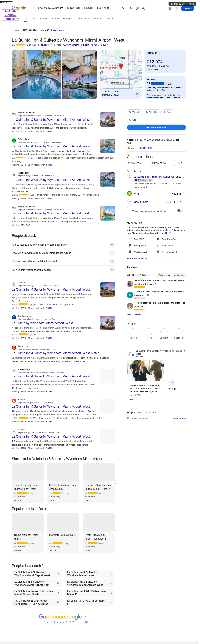Switch to the Maps tab
The height and width of the screenshot is (644, 200).
point(33,18)
